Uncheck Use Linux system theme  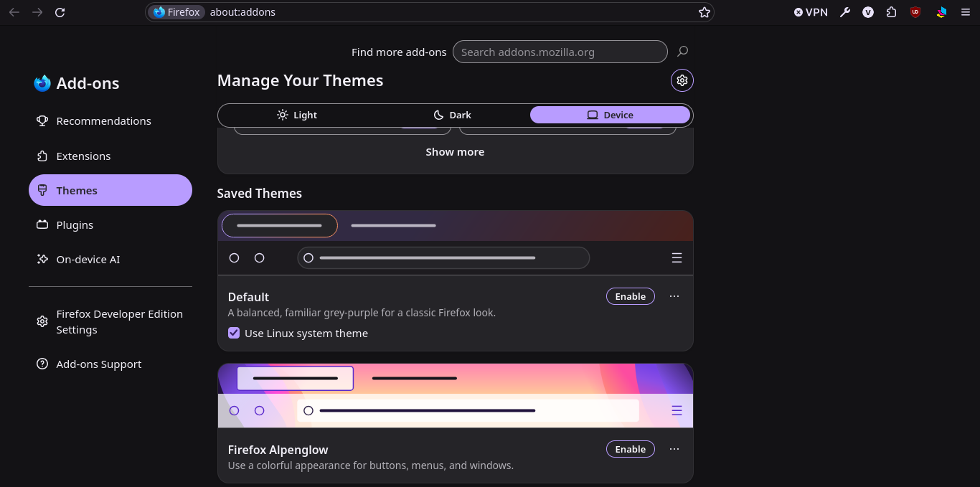click(234, 333)
